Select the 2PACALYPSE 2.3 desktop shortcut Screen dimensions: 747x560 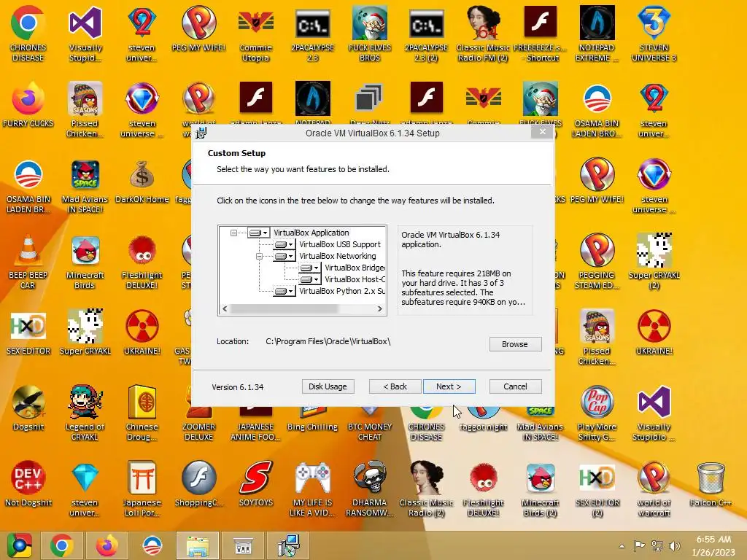[312, 34]
